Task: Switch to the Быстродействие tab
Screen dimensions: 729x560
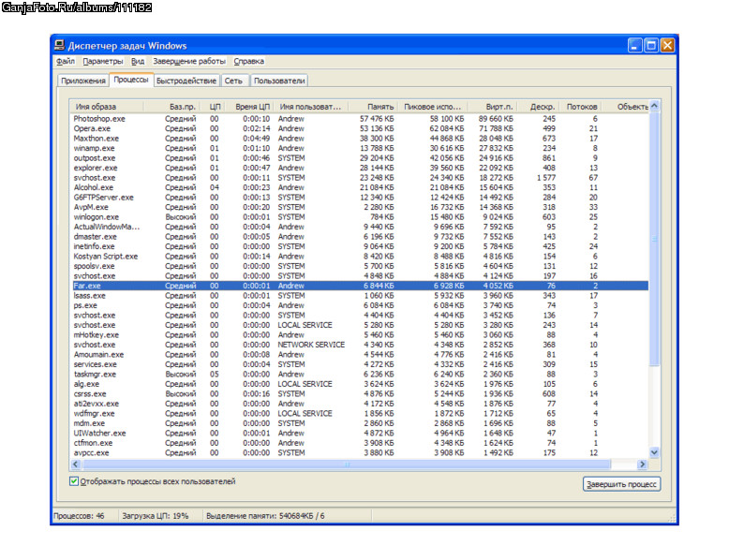Action: point(186,81)
